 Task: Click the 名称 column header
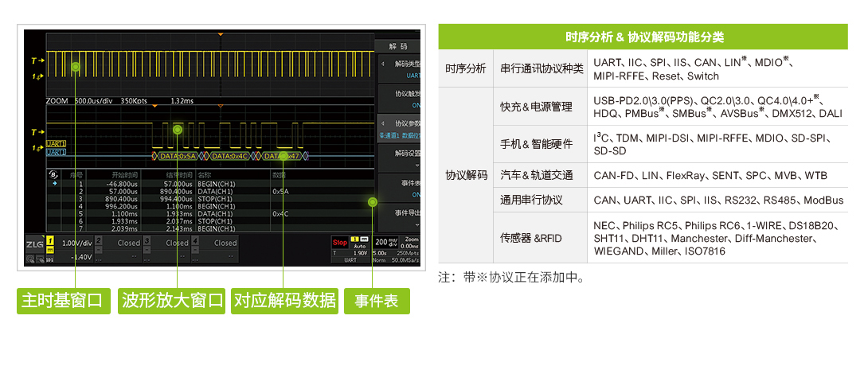click(204, 175)
